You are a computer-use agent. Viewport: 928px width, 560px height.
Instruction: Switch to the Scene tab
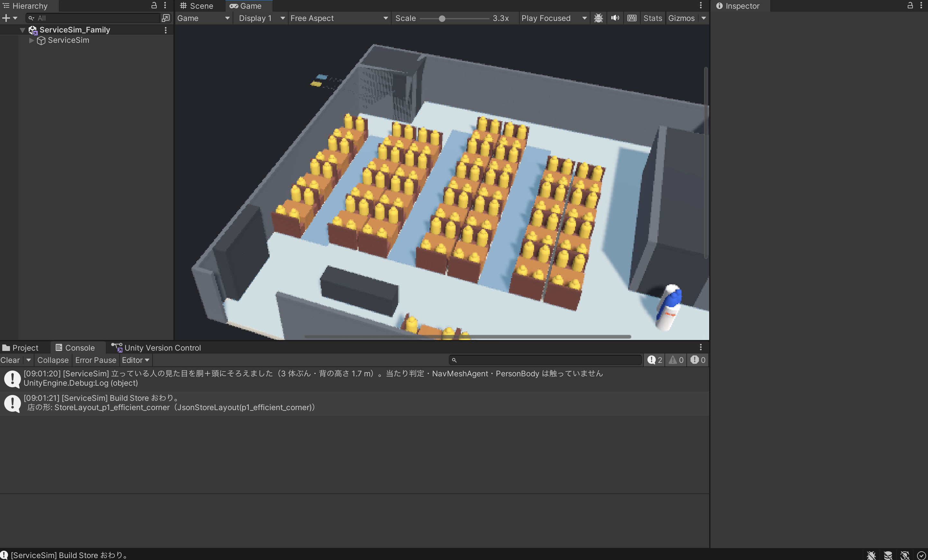coord(197,6)
